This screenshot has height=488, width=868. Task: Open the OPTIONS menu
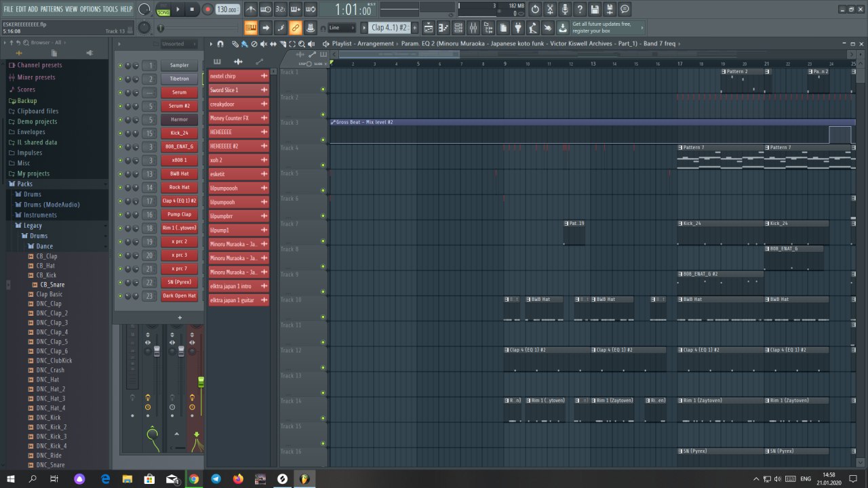[90, 9]
